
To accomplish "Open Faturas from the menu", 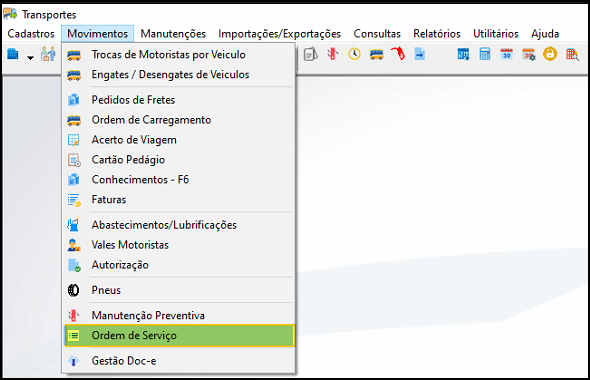I will (x=179, y=199).
